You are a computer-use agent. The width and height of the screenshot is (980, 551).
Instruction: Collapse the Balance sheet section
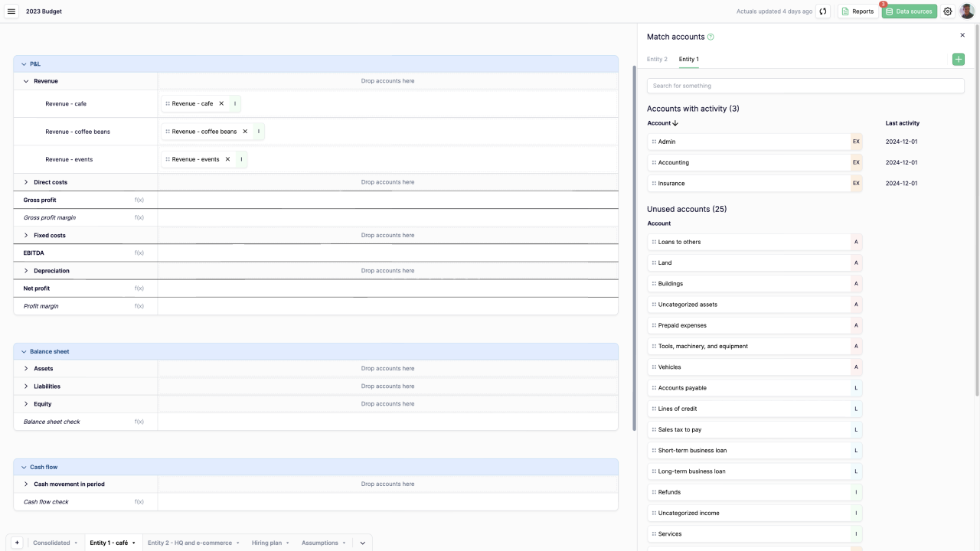(x=24, y=352)
